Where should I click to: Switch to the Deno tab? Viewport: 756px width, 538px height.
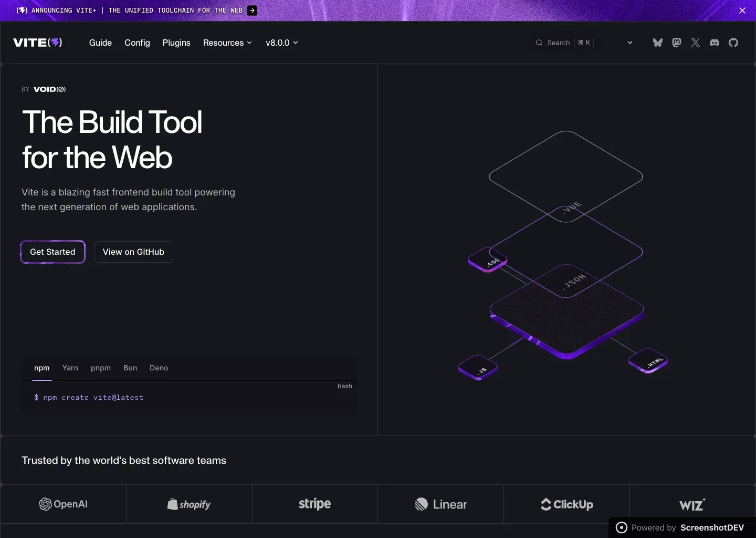coord(159,368)
